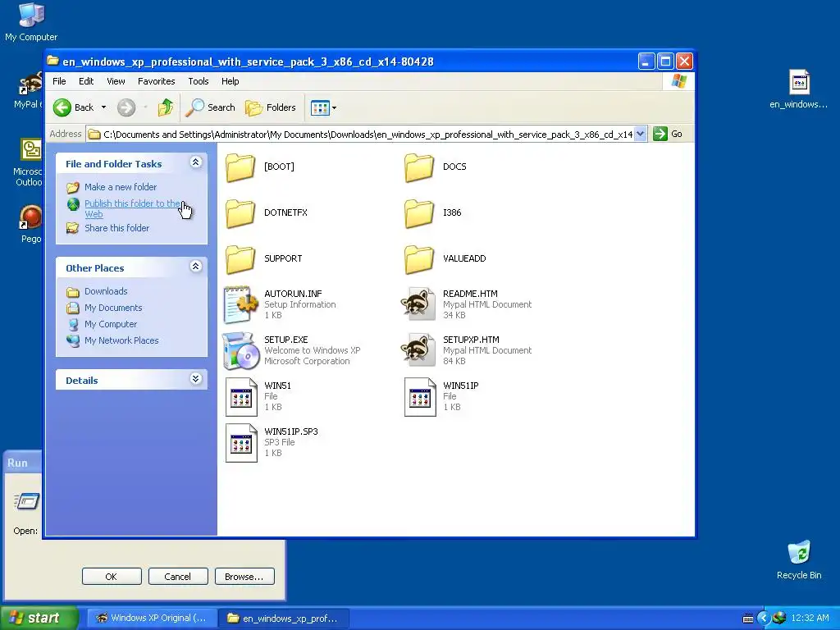Viewport: 840px width, 630px height.
Task: Click the Make a new folder icon
Action: pyautogui.click(x=73, y=188)
